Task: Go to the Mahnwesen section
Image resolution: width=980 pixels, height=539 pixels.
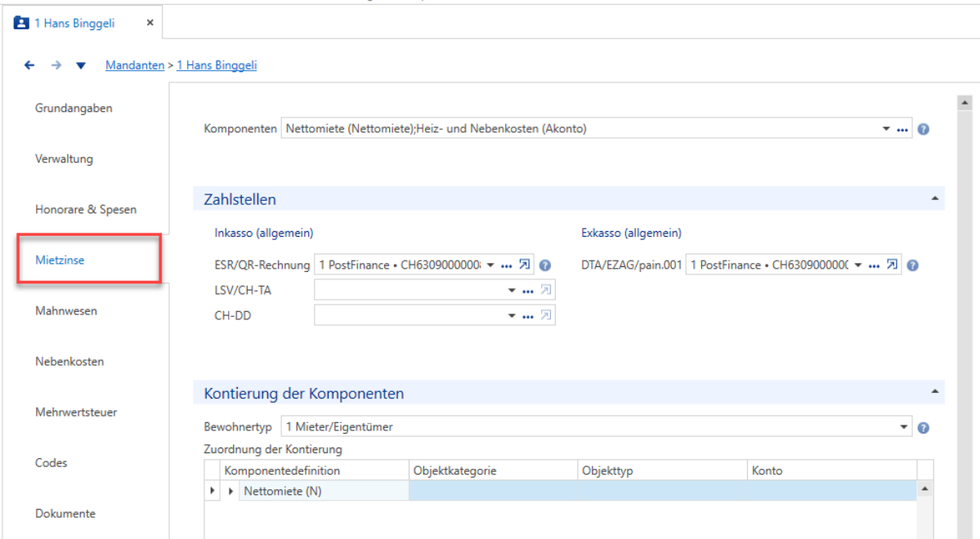Action: pyautogui.click(x=66, y=310)
